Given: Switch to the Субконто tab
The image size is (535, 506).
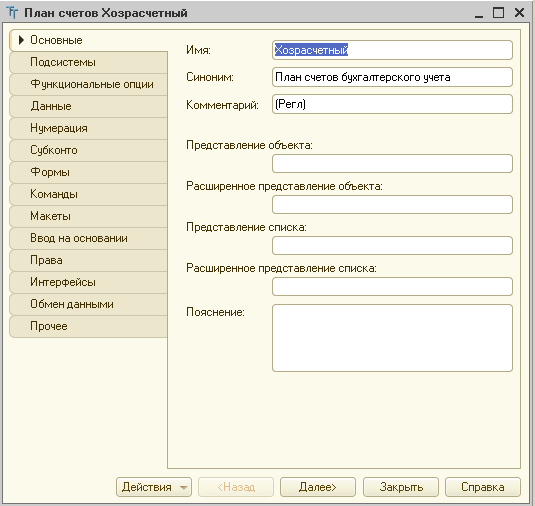Looking at the screenshot, I should click(x=88, y=150).
